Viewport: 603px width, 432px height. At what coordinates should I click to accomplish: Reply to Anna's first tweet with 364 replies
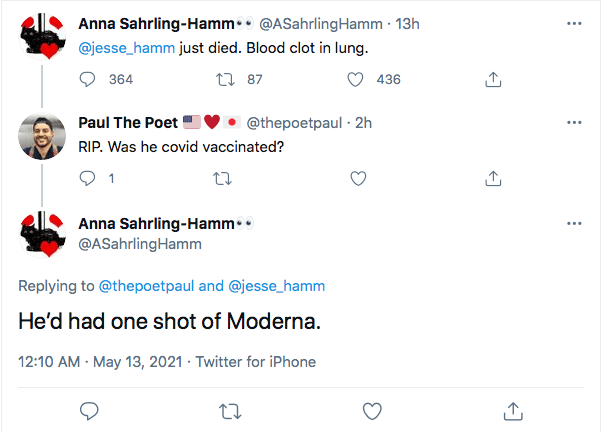(87, 79)
